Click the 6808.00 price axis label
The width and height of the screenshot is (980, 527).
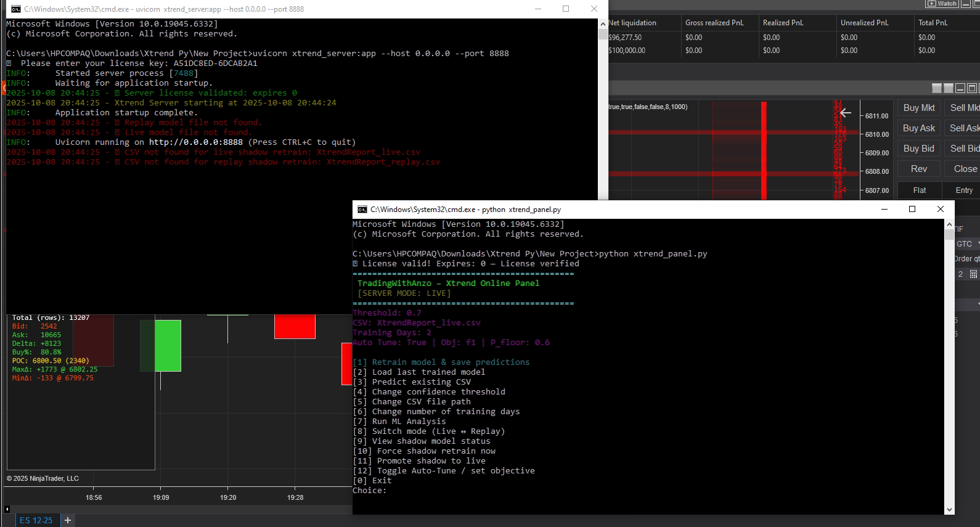(876, 171)
